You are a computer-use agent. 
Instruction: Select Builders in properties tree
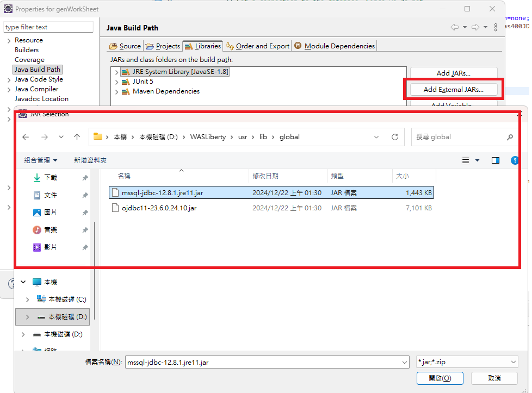pos(27,50)
